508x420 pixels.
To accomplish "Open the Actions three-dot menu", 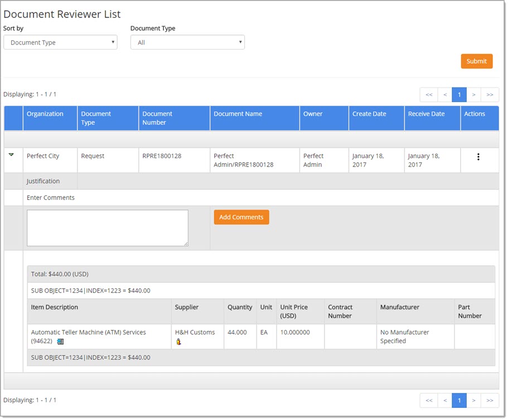I will tap(478, 157).
